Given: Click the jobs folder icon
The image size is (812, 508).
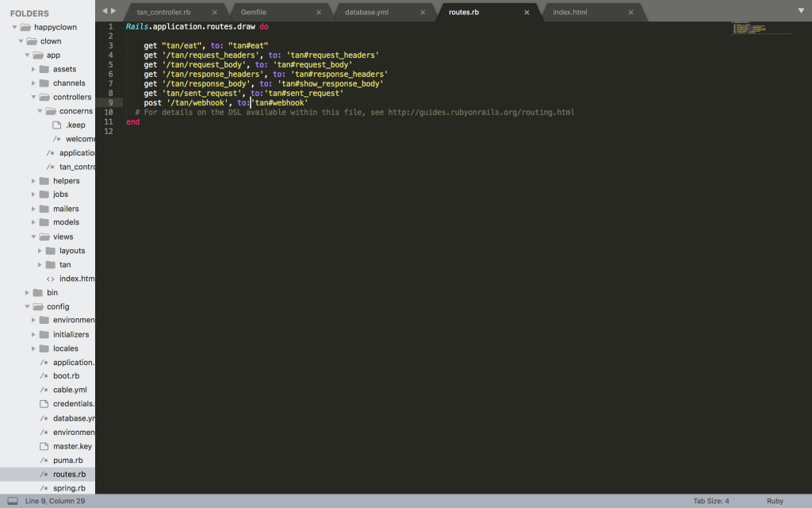Looking at the screenshot, I should tap(44, 194).
